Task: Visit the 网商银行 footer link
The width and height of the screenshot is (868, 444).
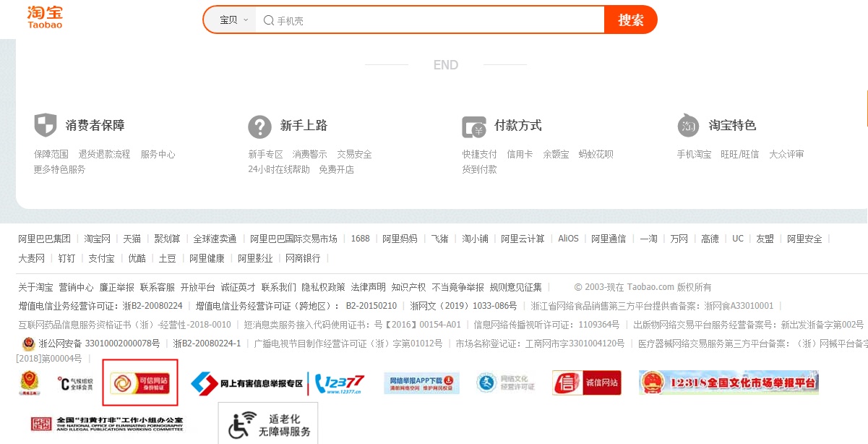Action: 303,258
